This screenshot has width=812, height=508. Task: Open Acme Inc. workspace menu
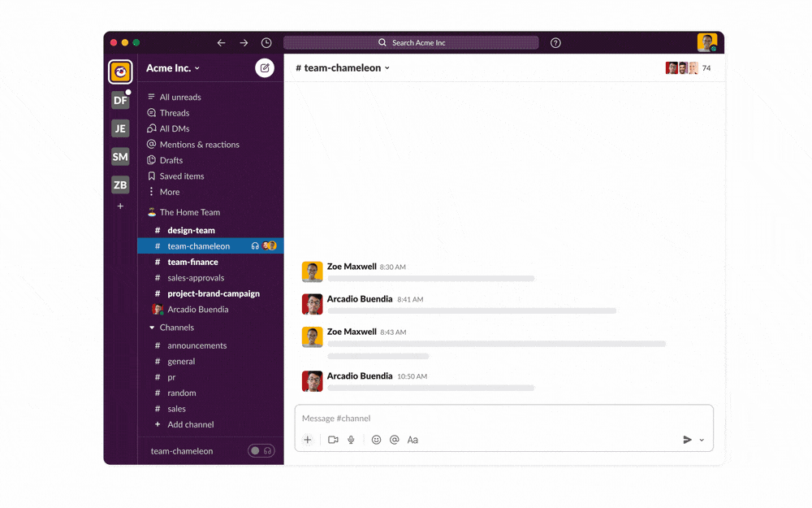click(172, 68)
